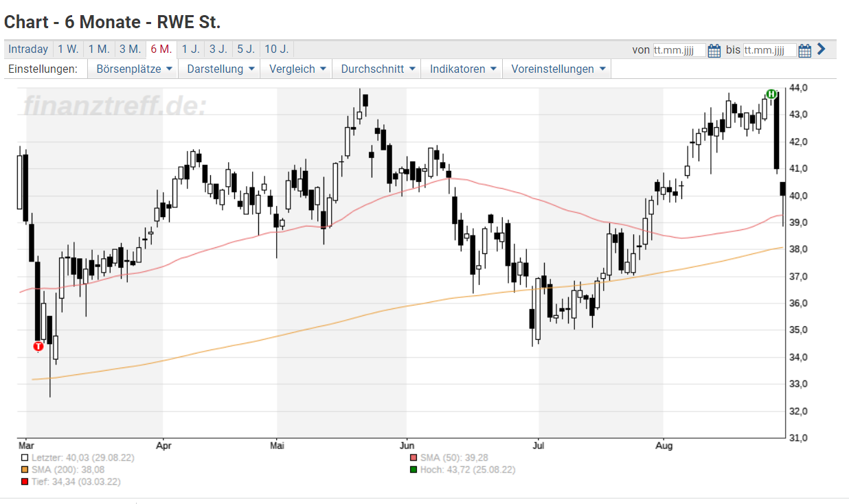Focus the 'von' date input field
The width and height of the screenshot is (849, 504).
679,50
